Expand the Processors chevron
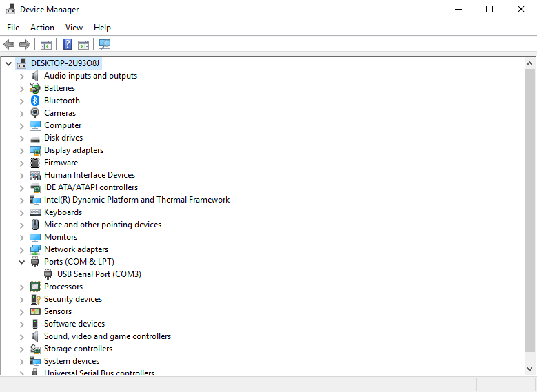 21,287
